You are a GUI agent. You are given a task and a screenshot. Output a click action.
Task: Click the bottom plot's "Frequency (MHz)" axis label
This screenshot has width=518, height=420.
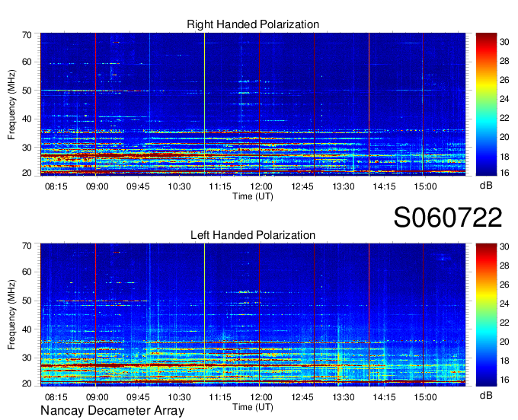(11, 315)
